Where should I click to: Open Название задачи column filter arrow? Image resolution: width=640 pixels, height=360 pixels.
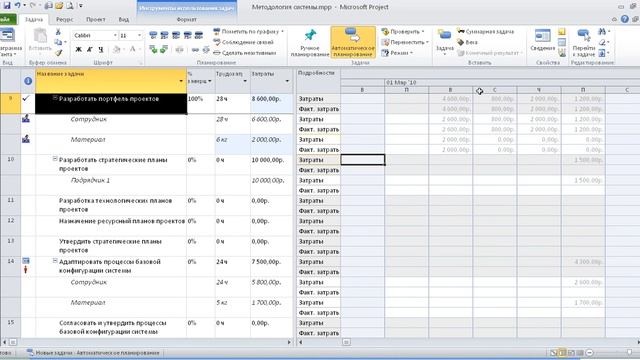point(181,81)
